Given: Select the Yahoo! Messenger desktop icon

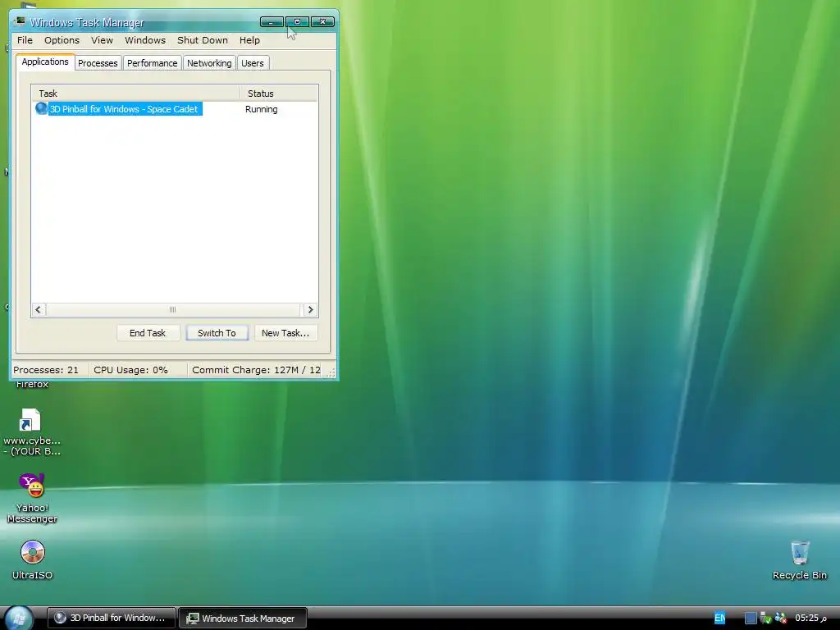Looking at the screenshot, I should pyautogui.click(x=32, y=498).
